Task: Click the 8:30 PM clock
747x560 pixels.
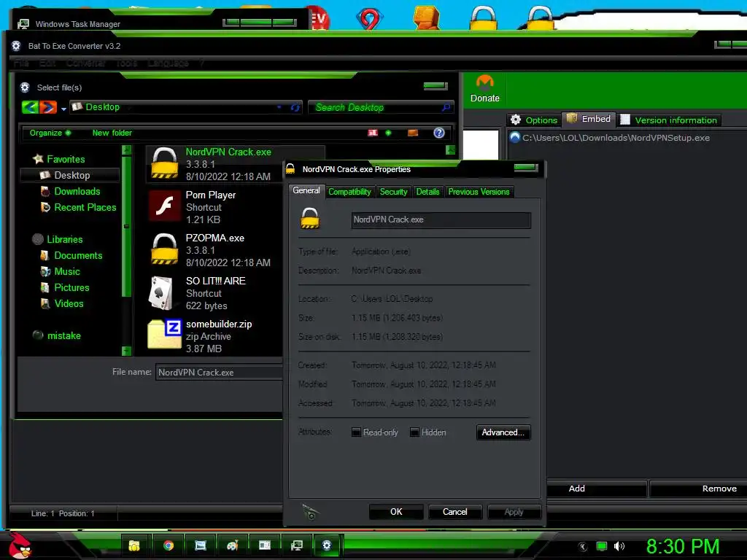Action: coord(683,546)
